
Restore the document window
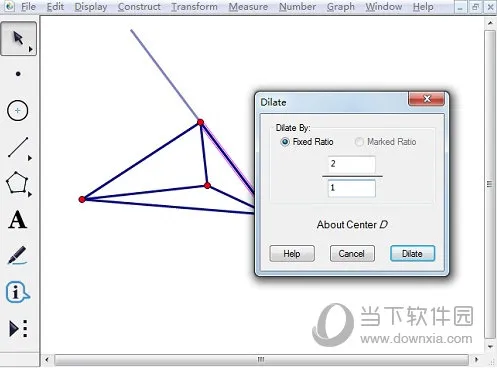click(476, 7)
